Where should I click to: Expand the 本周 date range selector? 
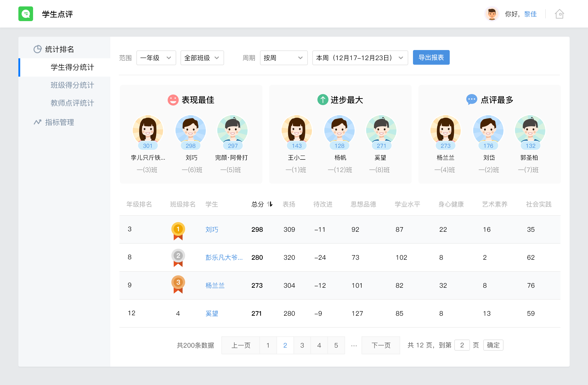click(x=360, y=58)
